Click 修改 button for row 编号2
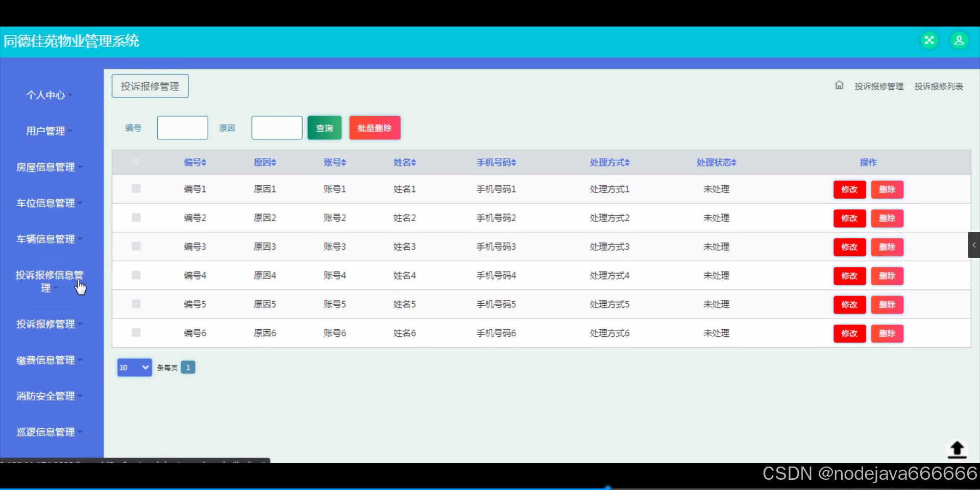Screen dimensions: 980x490 849,218
